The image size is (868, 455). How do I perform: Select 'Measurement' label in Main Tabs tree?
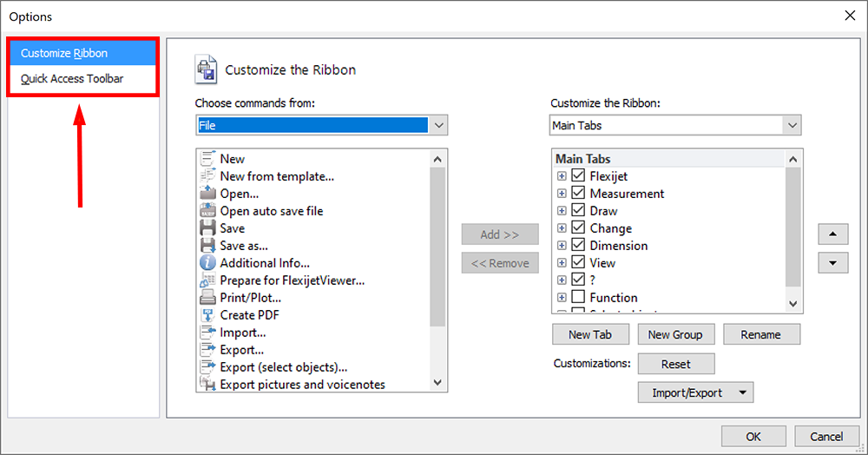tap(627, 193)
